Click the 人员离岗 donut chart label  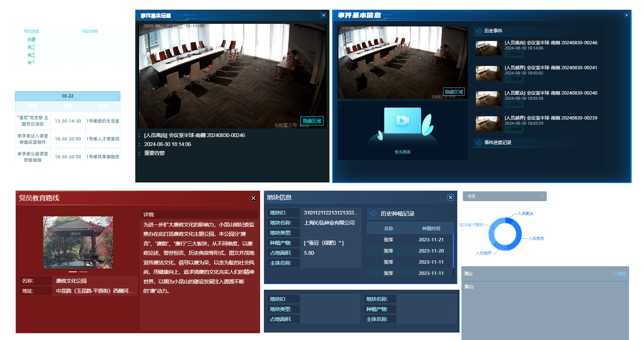point(536,238)
